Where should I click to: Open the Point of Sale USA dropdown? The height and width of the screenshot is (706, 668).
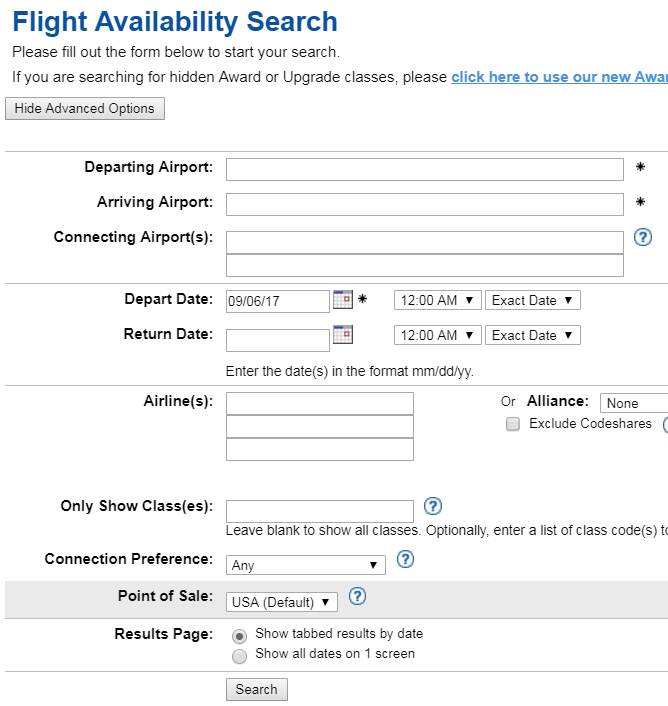pyautogui.click(x=282, y=602)
